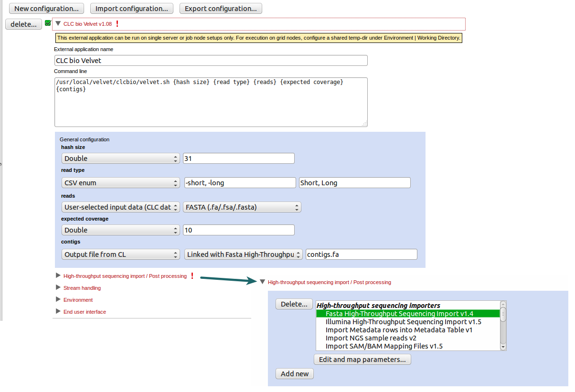Image resolution: width=575 pixels, height=392 pixels.
Task: Click Edit and map parameters
Action: (362, 359)
